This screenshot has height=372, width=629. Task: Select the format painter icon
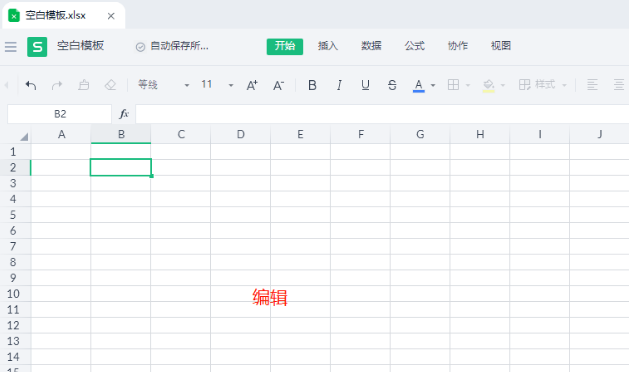tap(83, 85)
